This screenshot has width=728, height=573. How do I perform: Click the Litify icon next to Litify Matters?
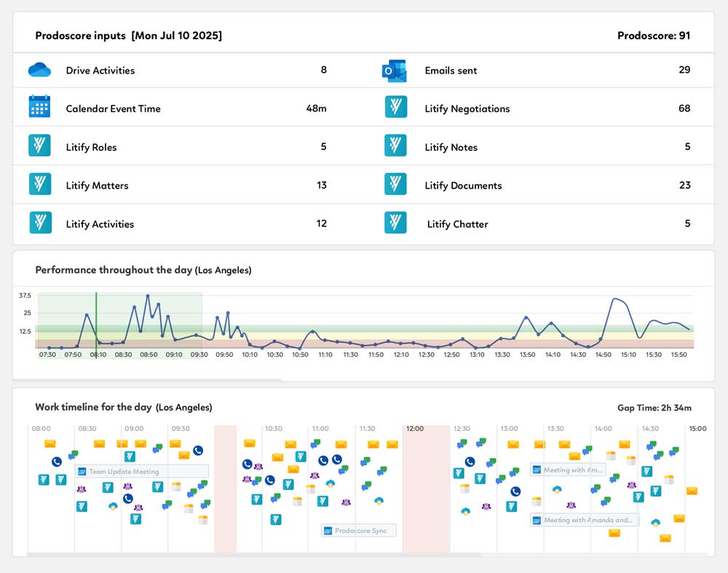click(x=40, y=184)
